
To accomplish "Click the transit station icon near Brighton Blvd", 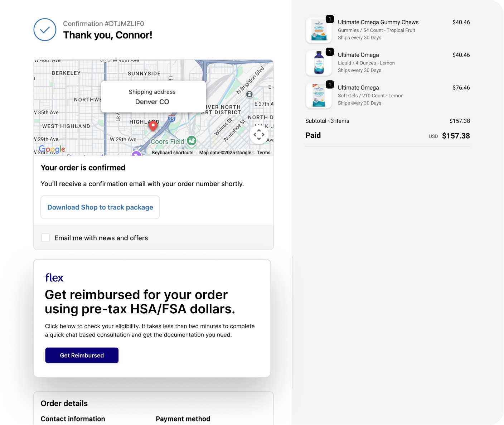I will pyautogui.click(x=249, y=95).
